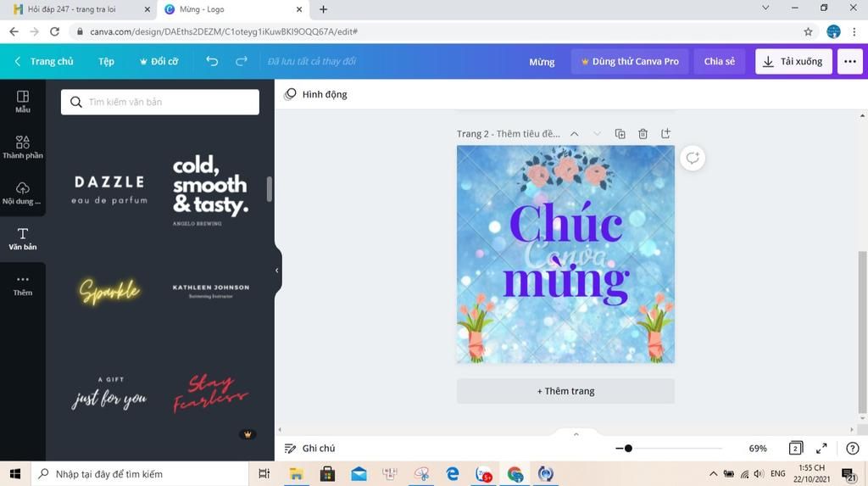Select cold, smooth & tasty text template

210,189
